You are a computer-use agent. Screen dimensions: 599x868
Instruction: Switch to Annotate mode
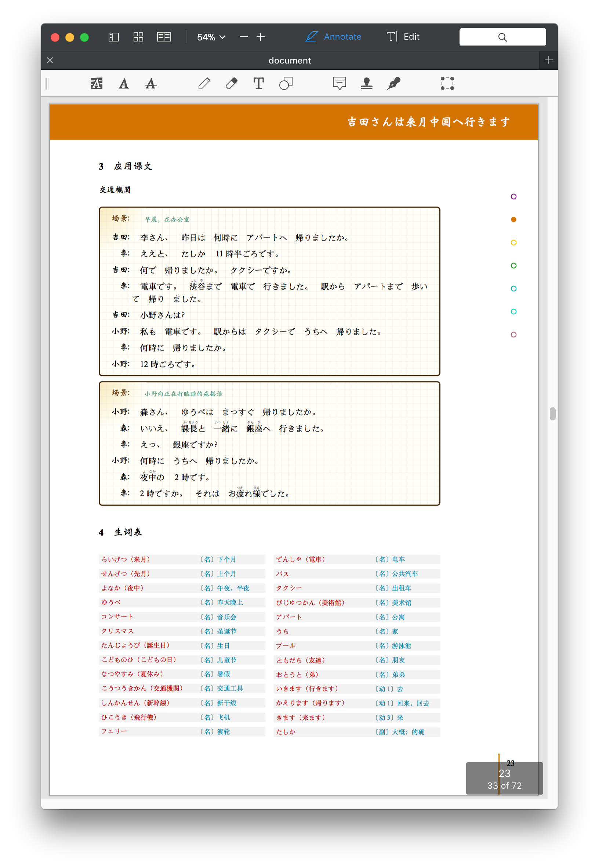(333, 37)
